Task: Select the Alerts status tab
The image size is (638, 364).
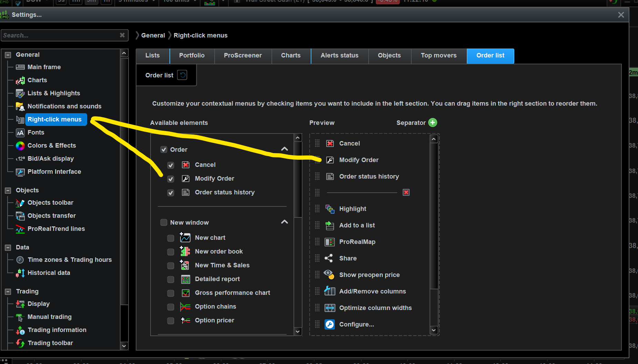Action: (340, 56)
